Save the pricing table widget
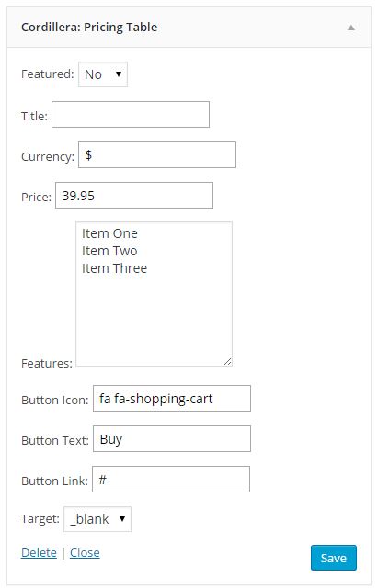378x588 pixels. tap(334, 558)
